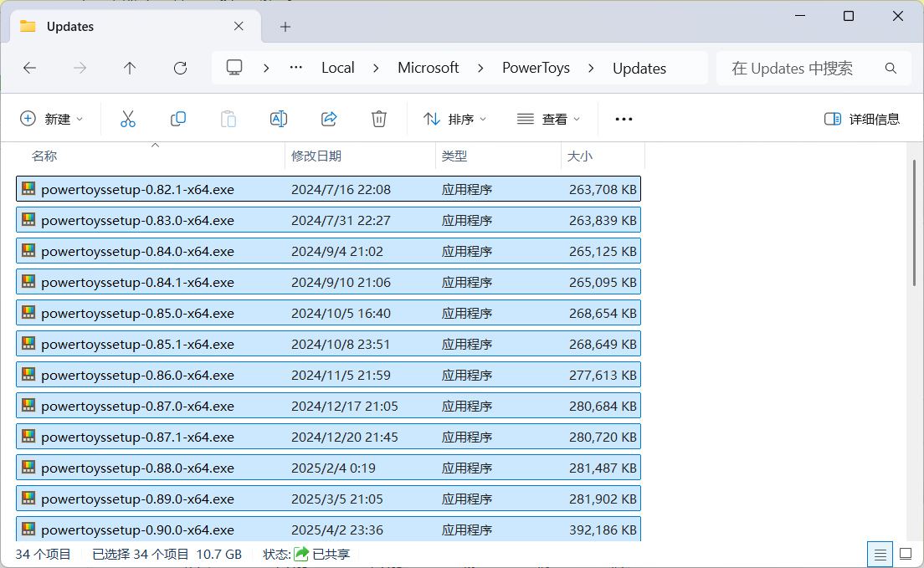Click icon of powertoyssetup-0.82.1-x64.exe

click(x=28, y=189)
